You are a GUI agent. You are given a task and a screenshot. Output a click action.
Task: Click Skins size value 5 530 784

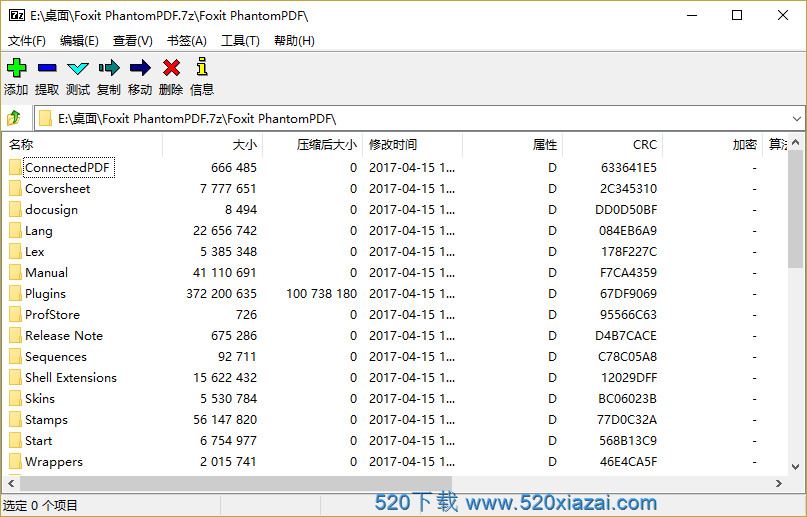(228, 399)
